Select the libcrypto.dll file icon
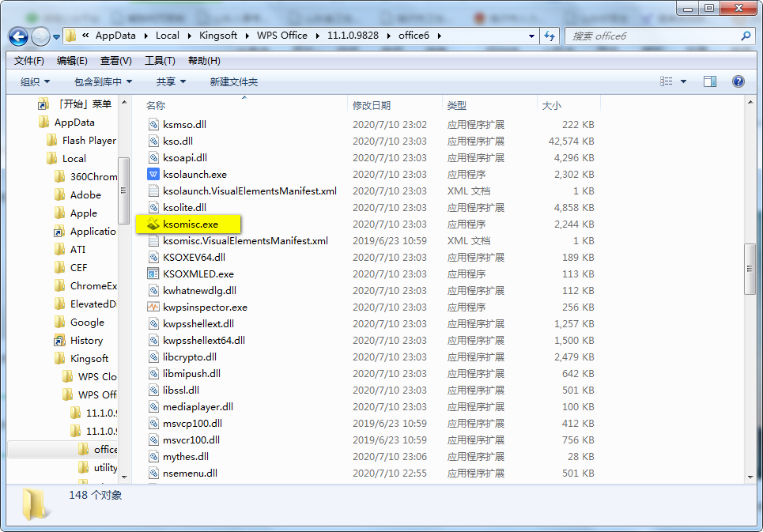The height and width of the screenshot is (532, 763). 153,357
